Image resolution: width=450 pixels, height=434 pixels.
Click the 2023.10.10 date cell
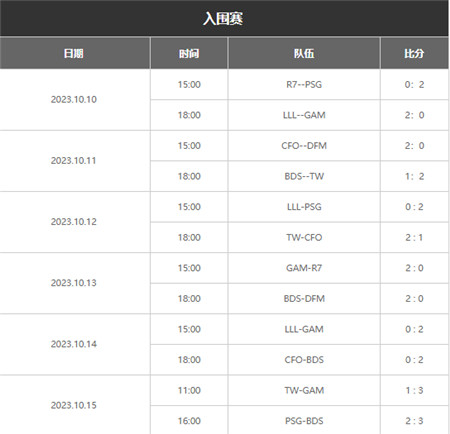click(75, 100)
